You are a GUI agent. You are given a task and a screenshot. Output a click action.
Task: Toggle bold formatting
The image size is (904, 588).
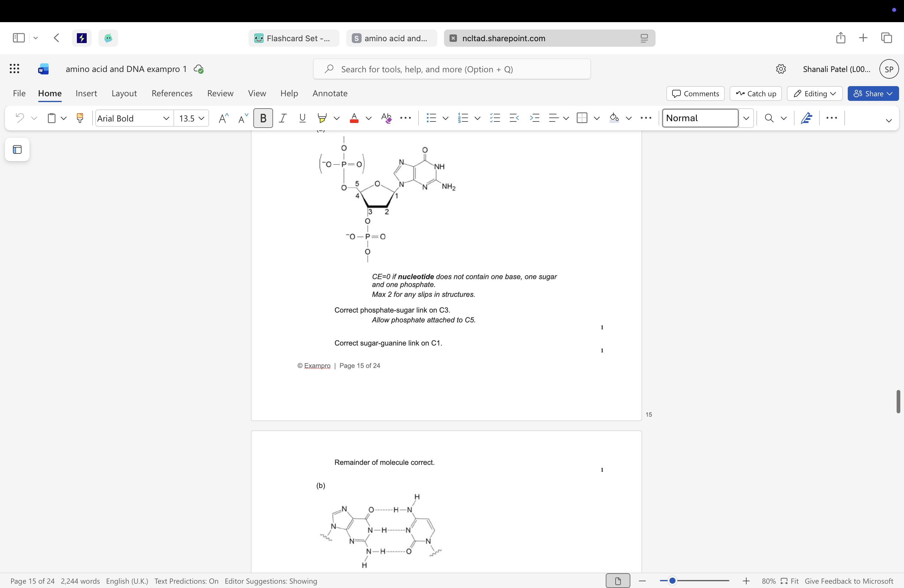point(263,118)
